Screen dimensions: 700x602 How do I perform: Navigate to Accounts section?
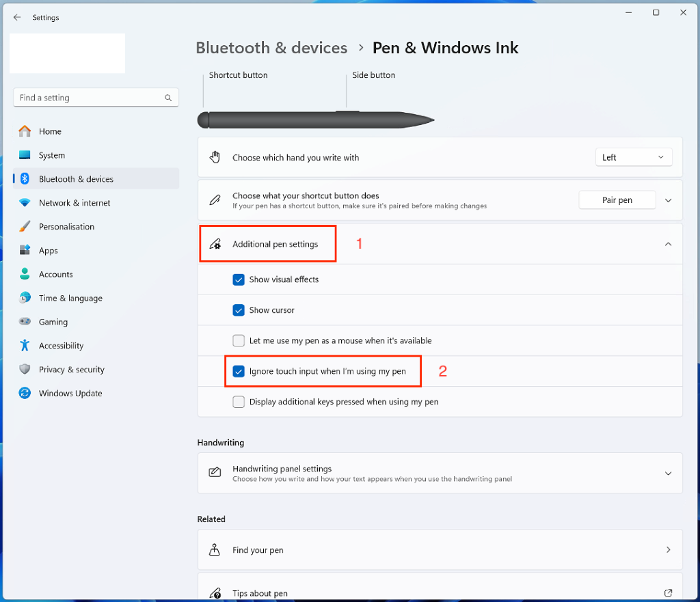[x=96, y=274]
